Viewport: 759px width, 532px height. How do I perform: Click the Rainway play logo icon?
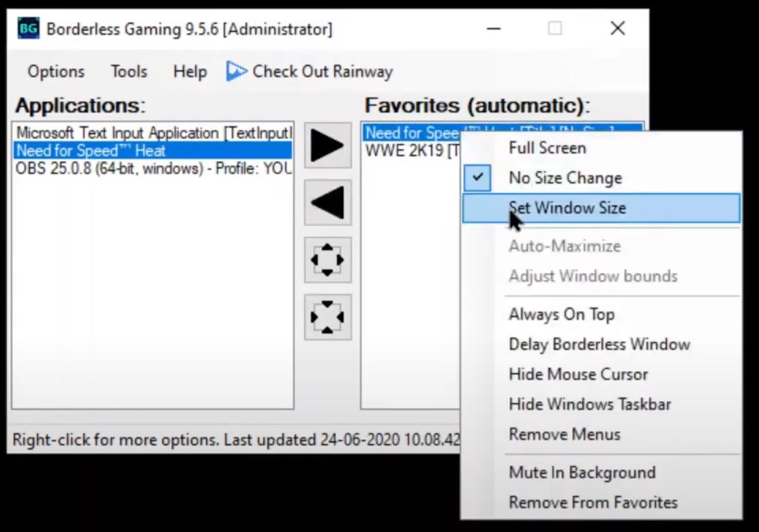(236, 71)
